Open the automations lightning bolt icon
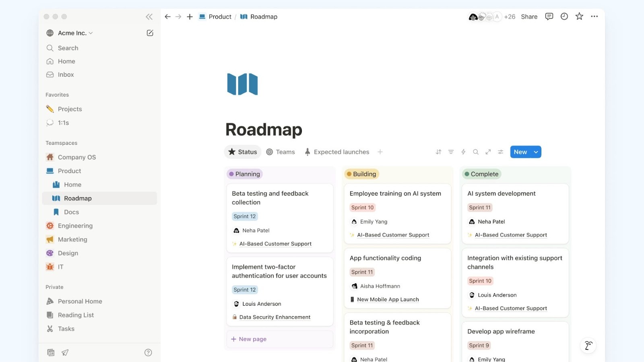The width and height of the screenshot is (644, 362). 463,152
